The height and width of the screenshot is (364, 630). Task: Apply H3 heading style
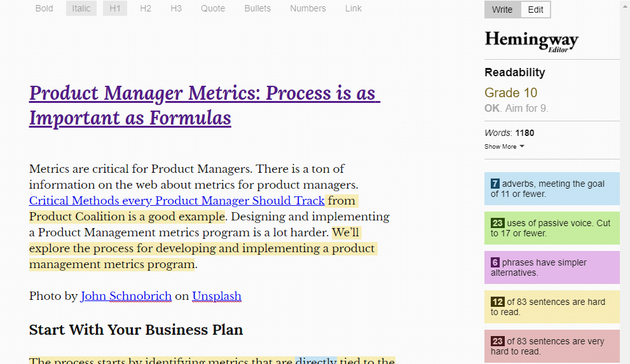(176, 8)
